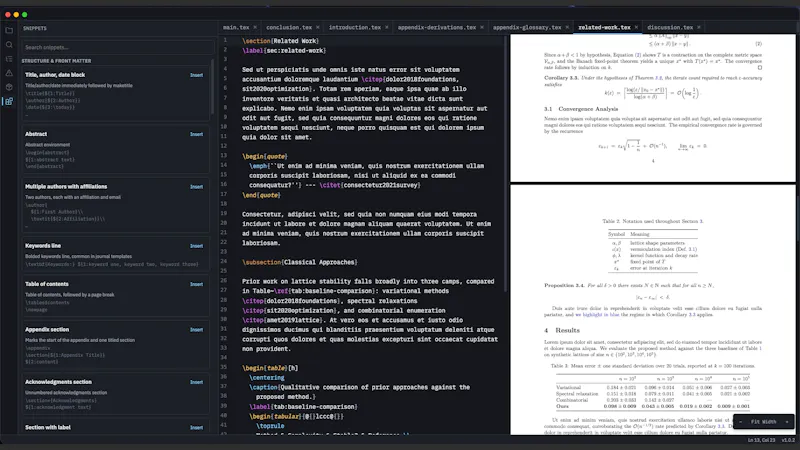The image size is (800, 450).
Task: Click the SNIPPETS panel header
Action: (x=35, y=29)
